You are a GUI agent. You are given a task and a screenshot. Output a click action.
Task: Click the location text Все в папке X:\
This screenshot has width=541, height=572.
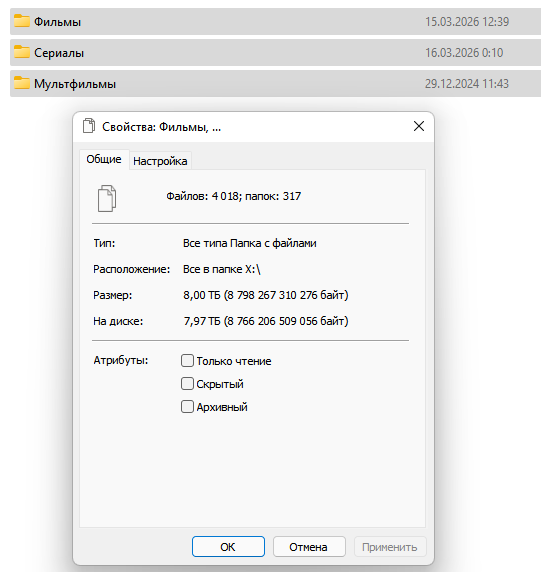tap(222, 269)
